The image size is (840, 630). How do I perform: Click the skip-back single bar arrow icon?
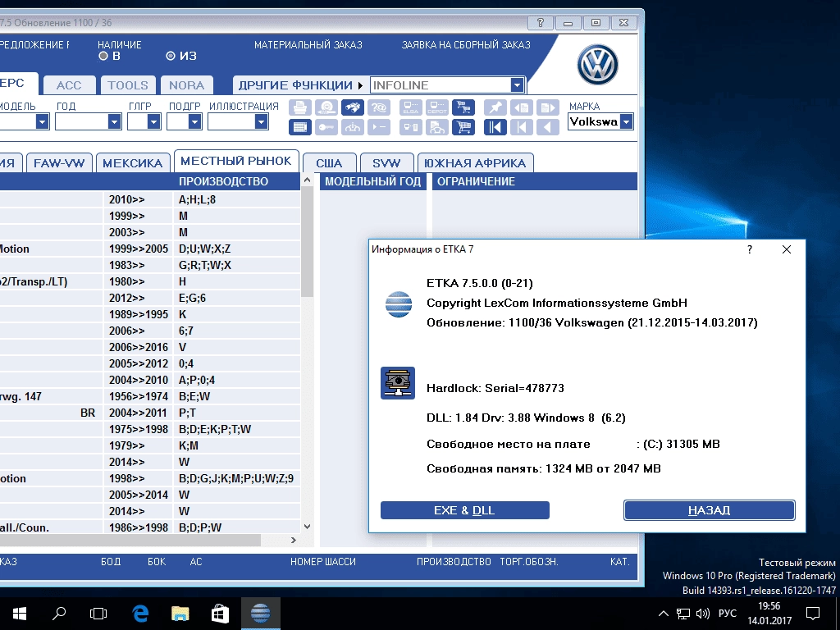[522, 127]
